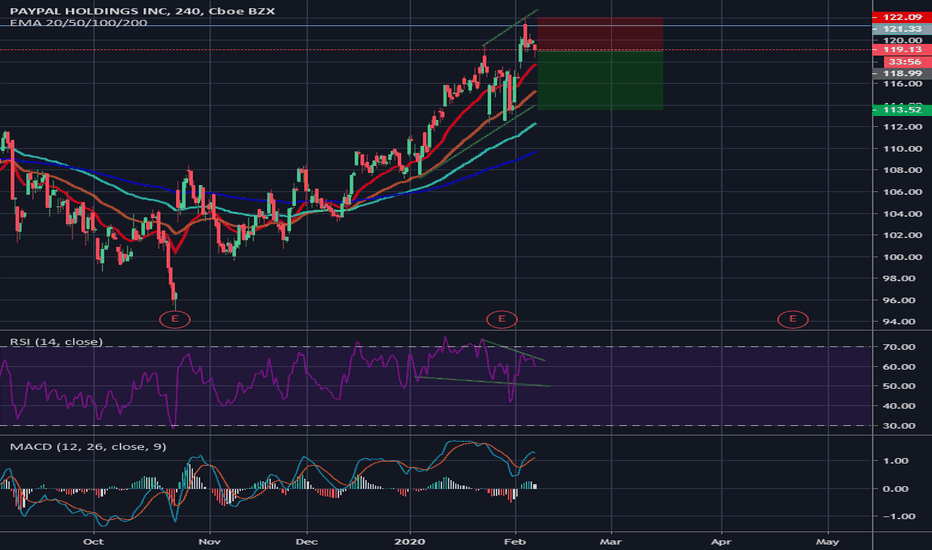Click the Apr label on the time axis
The height and width of the screenshot is (550, 932).
pos(721,542)
